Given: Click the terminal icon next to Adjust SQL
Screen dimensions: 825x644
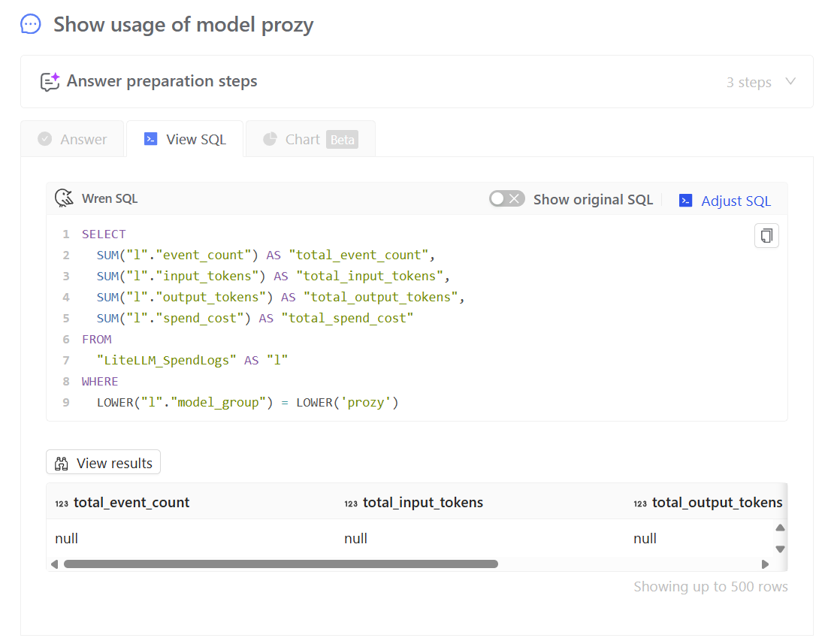Looking at the screenshot, I should (685, 201).
